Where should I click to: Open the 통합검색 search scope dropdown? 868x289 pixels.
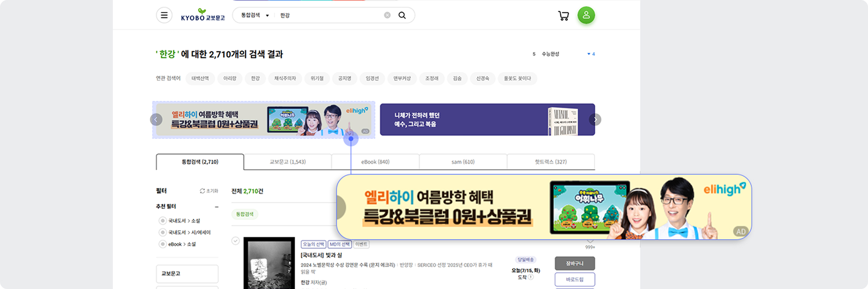[255, 15]
